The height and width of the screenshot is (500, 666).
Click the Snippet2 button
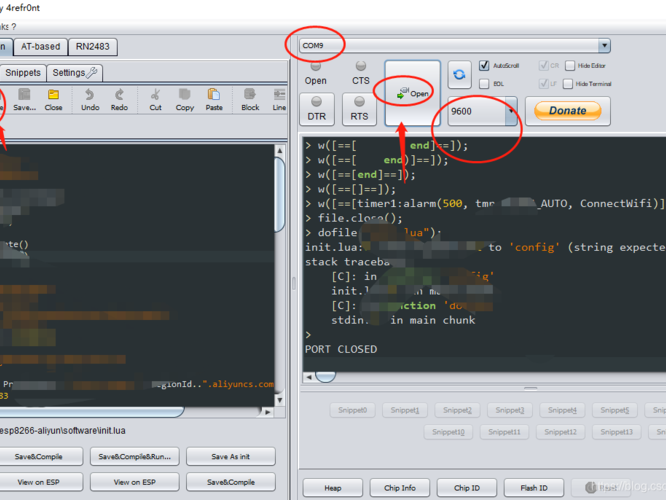pos(457,410)
